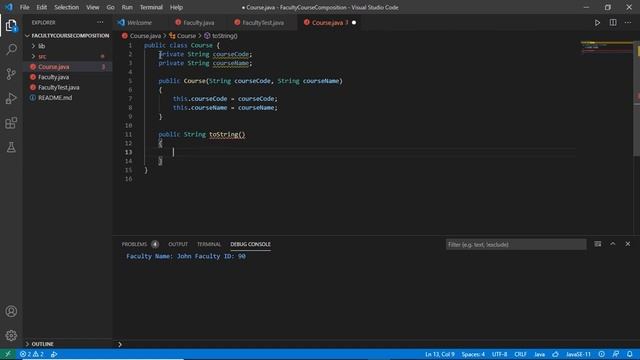
Task: Open the Go menu
Action: tap(110, 7)
